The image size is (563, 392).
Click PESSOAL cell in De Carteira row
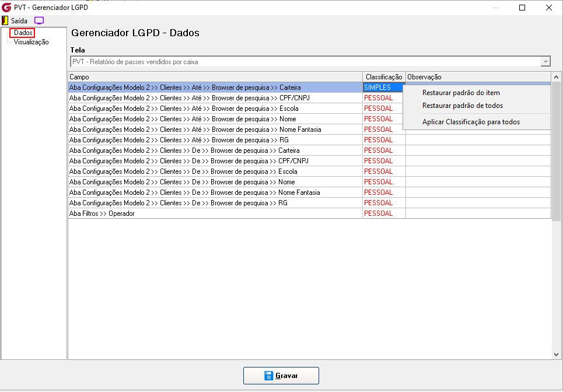(x=384, y=150)
